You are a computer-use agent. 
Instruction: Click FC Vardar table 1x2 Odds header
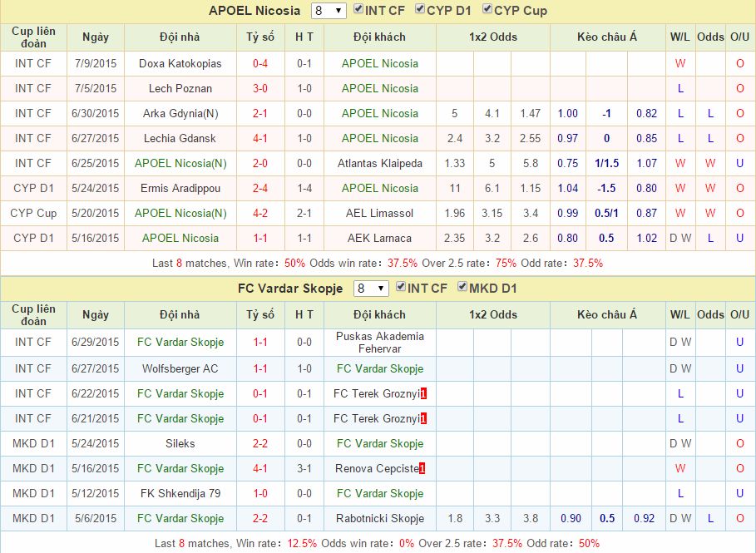click(492, 315)
